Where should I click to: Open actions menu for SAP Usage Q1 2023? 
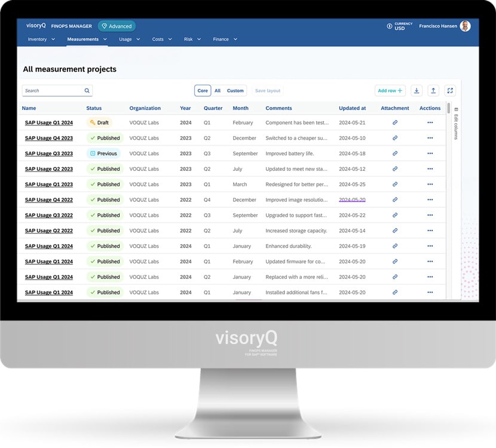click(430, 185)
